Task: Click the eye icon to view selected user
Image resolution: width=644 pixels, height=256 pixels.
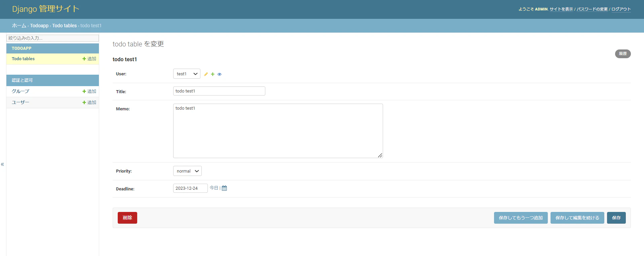Action: 219,74
